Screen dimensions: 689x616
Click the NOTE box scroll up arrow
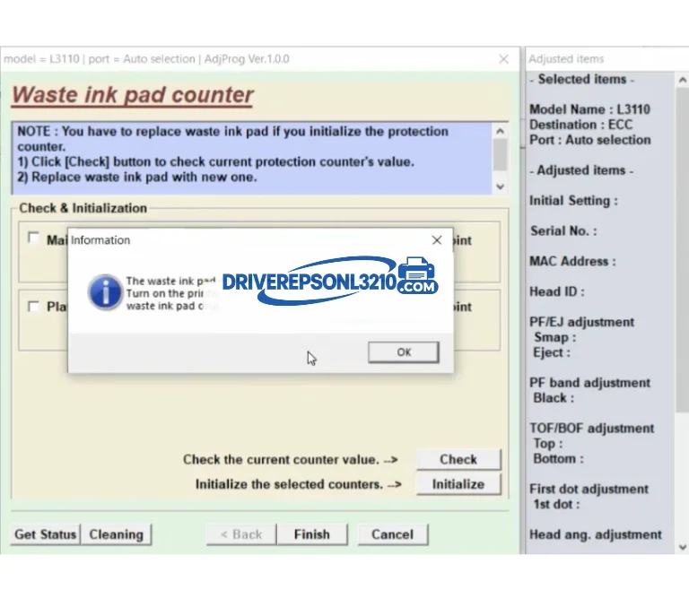point(500,131)
